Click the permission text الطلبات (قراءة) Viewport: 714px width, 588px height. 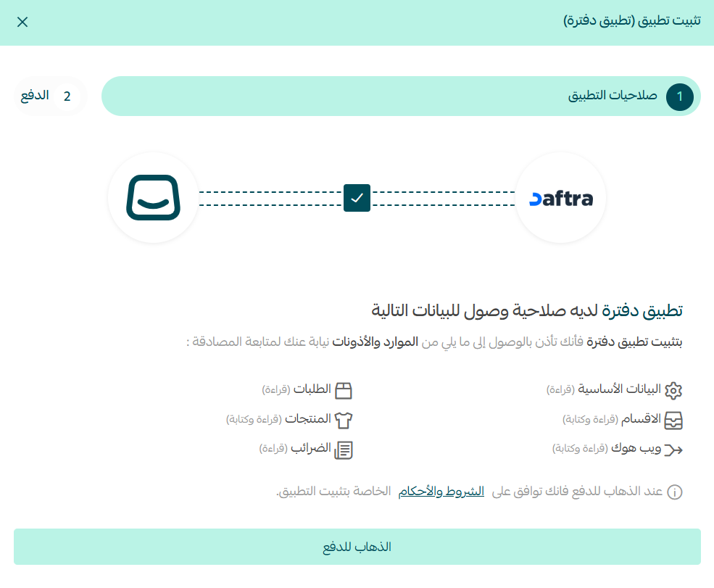point(296,389)
